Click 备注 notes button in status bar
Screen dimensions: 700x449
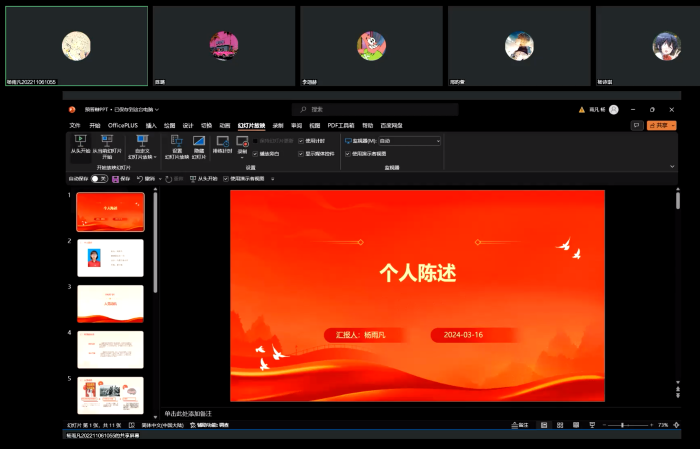point(519,425)
